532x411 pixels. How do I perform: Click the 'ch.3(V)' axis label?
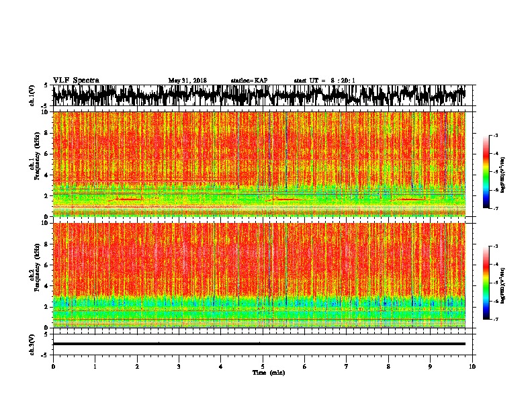[32, 345]
